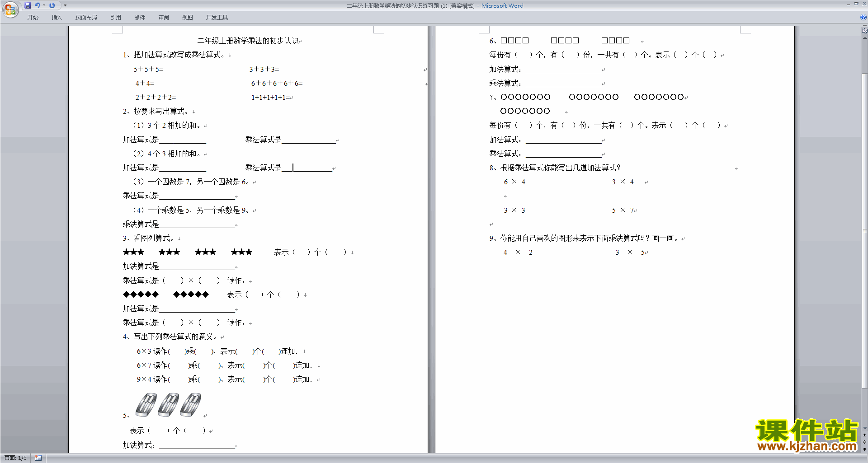
Task: Open Customize Quick Access Toolbar dropdown
Action: tap(65, 5)
